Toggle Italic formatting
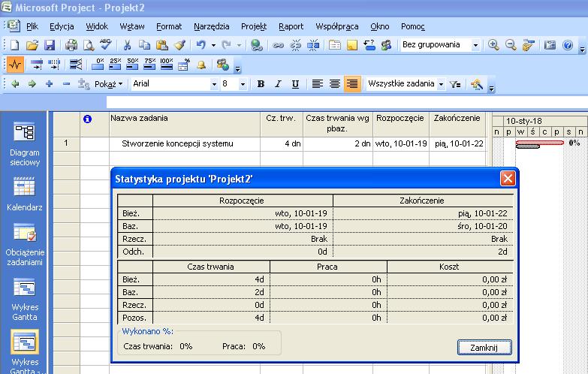 click(x=278, y=84)
